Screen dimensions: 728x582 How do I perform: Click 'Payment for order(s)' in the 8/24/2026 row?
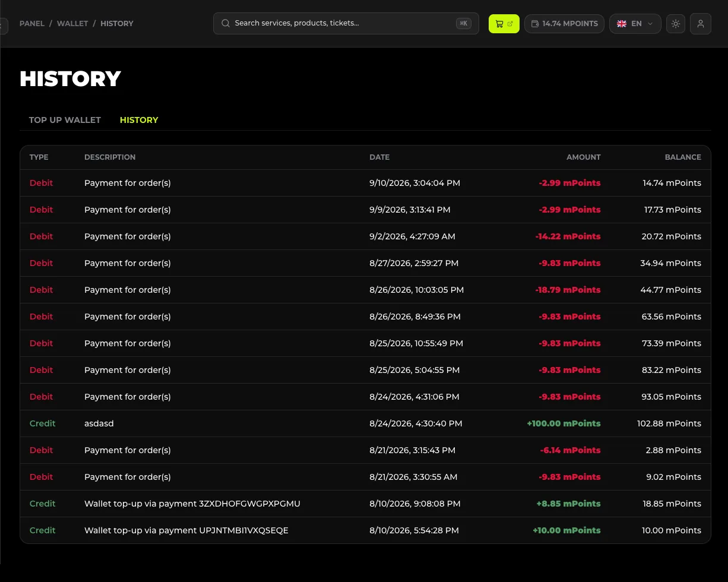[x=128, y=397]
